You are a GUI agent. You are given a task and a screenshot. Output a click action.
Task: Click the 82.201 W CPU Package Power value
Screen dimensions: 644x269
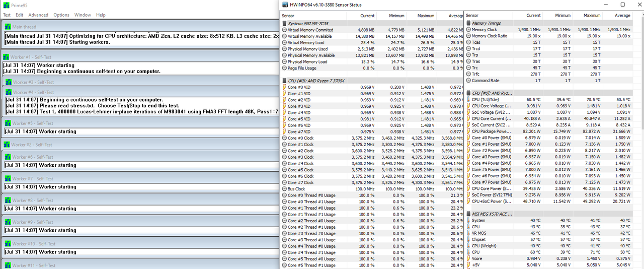532,131
